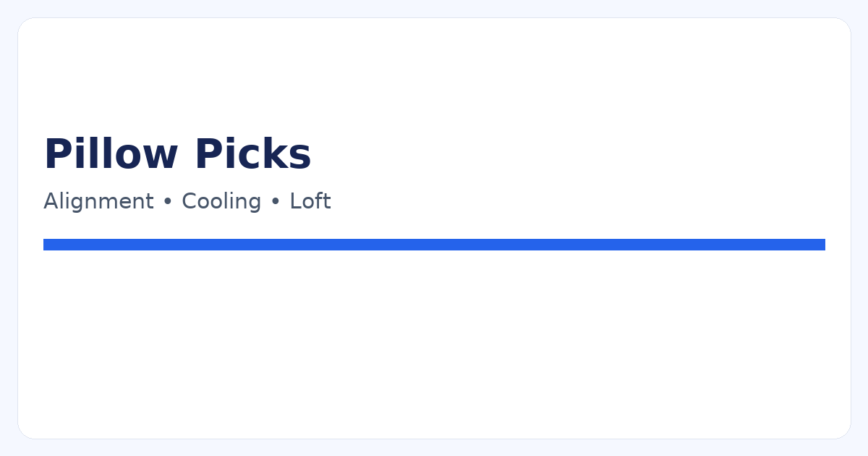Click the blank card space above the heading
This screenshot has width=868, height=456.
tap(434, 72)
